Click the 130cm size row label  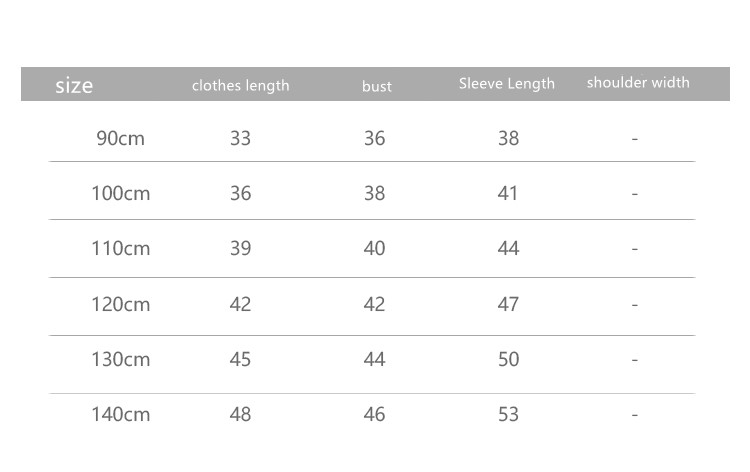(x=121, y=359)
